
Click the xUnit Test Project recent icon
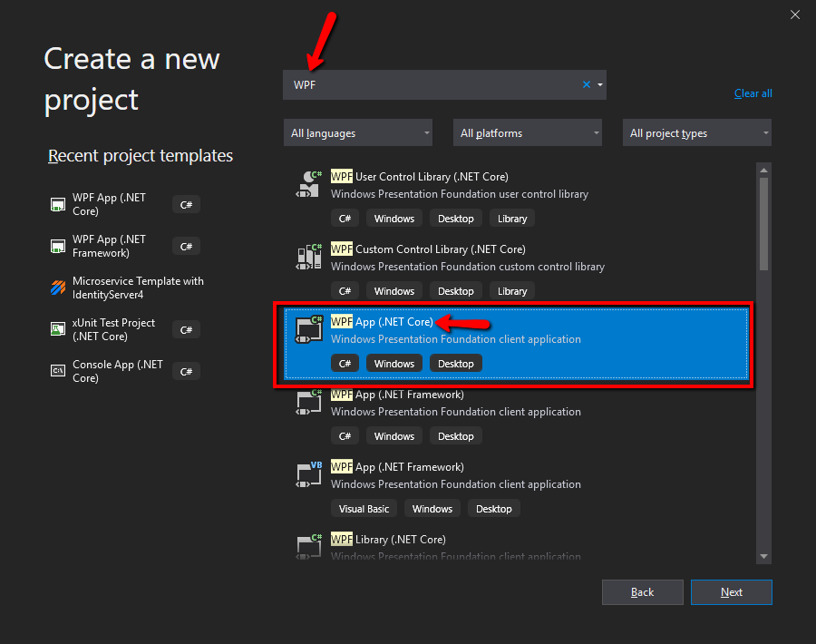[x=58, y=329]
